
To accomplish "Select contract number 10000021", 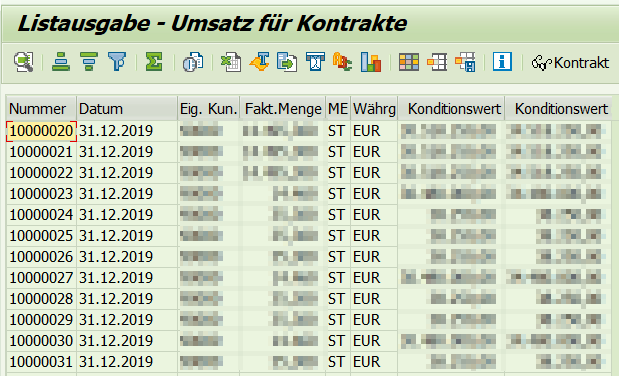I will point(41,152).
